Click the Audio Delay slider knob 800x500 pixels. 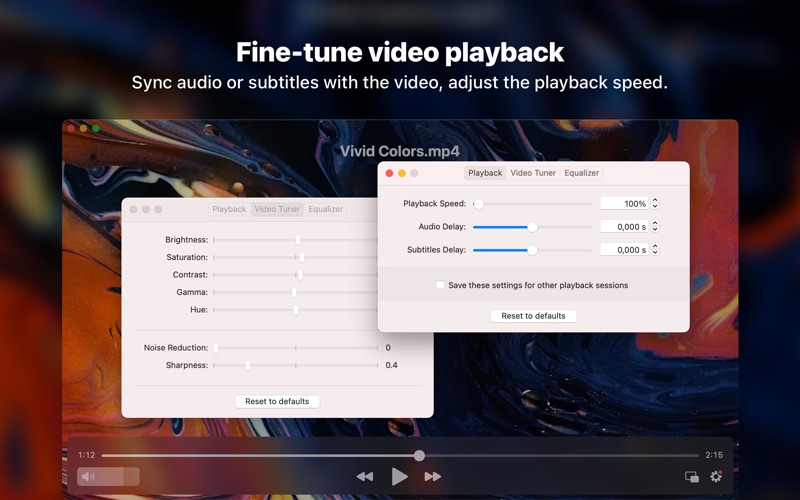pyautogui.click(x=532, y=227)
